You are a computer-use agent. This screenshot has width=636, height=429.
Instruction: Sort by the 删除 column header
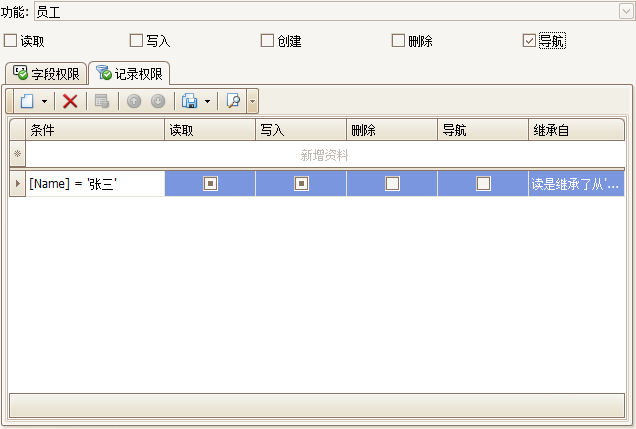click(392, 130)
